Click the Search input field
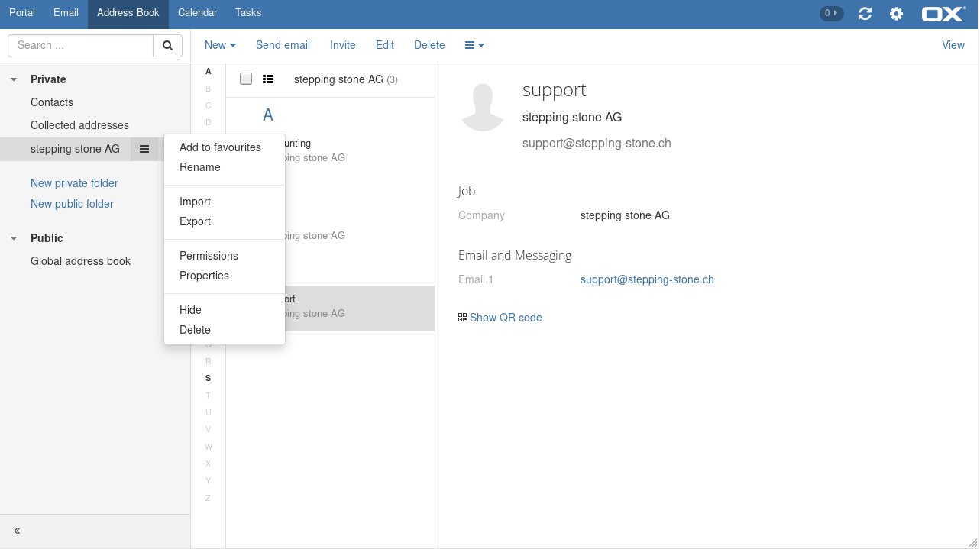Image resolution: width=980 pixels, height=549 pixels. 80,46
